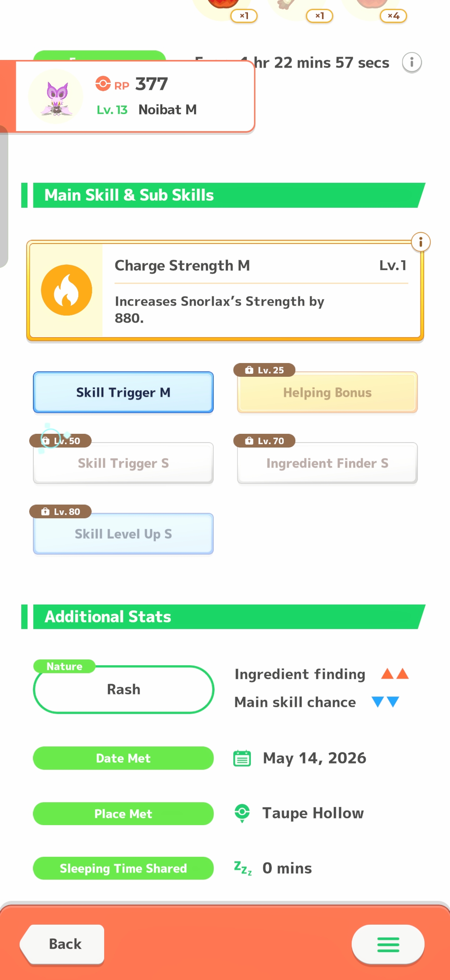This screenshot has height=980, width=450.
Task: Open the hamburger menu button
Action: point(388,945)
